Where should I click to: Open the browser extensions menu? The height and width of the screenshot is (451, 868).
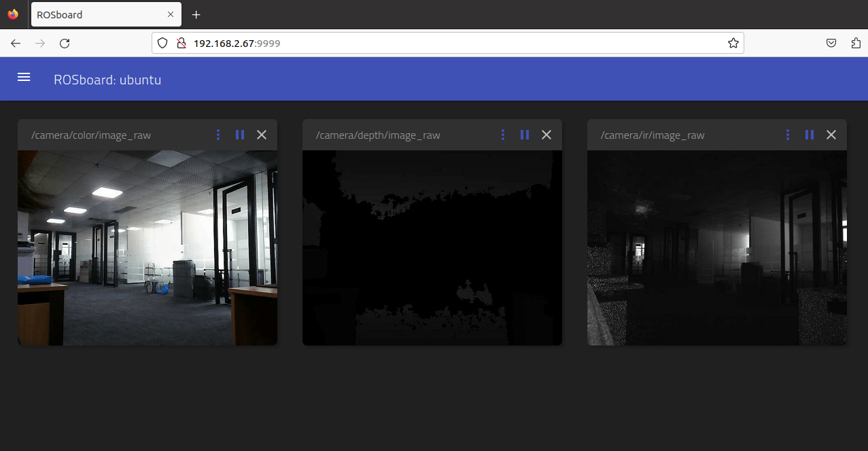coord(856,43)
